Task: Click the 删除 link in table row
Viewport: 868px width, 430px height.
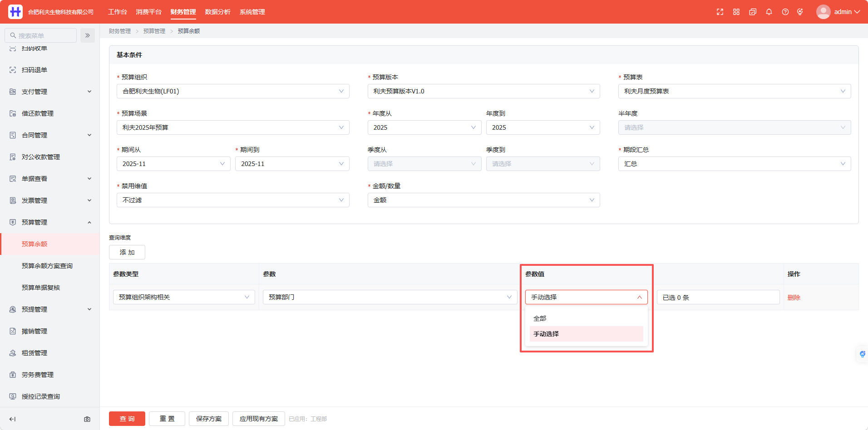Action: point(794,298)
